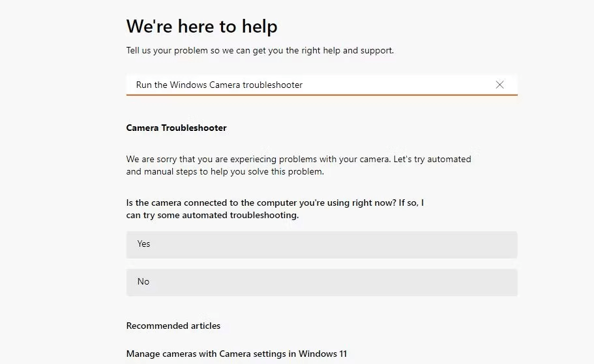Clear the search box with the X icon
This screenshot has height=364, width=594.
pos(499,85)
